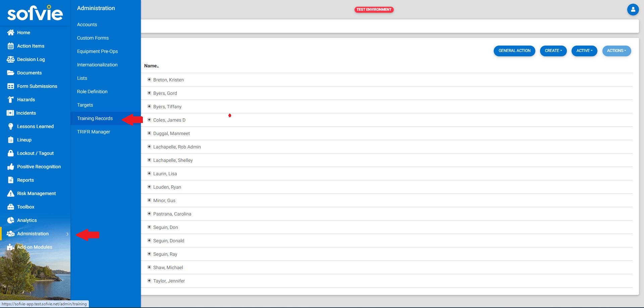Sort by the Name column header
This screenshot has width=644, height=308.
pyautogui.click(x=151, y=66)
